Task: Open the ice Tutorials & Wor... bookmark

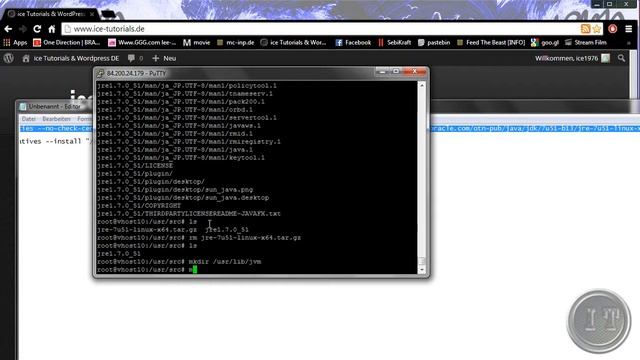Action: point(293,42)
